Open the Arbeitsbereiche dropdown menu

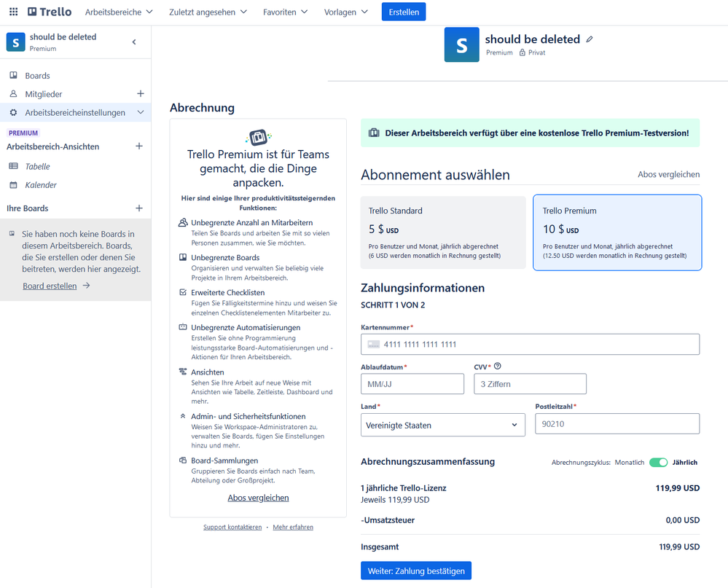[x=119, y=12]
